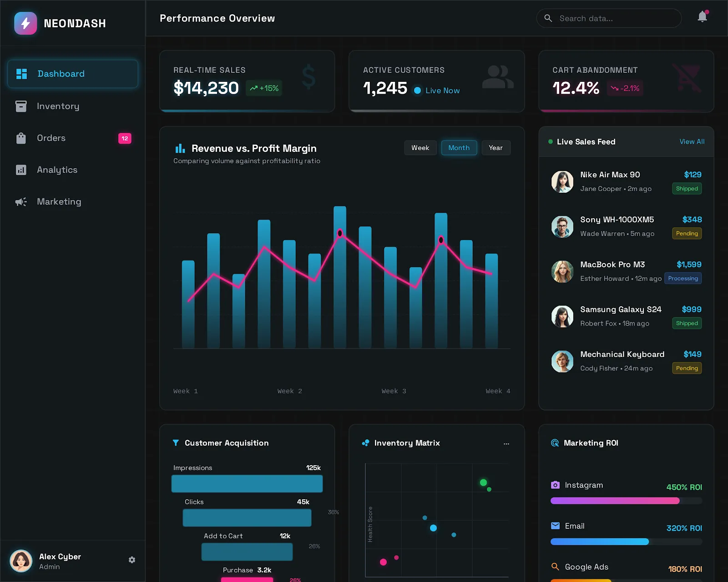Enable the Month view toggle

[x=459, y=147]
